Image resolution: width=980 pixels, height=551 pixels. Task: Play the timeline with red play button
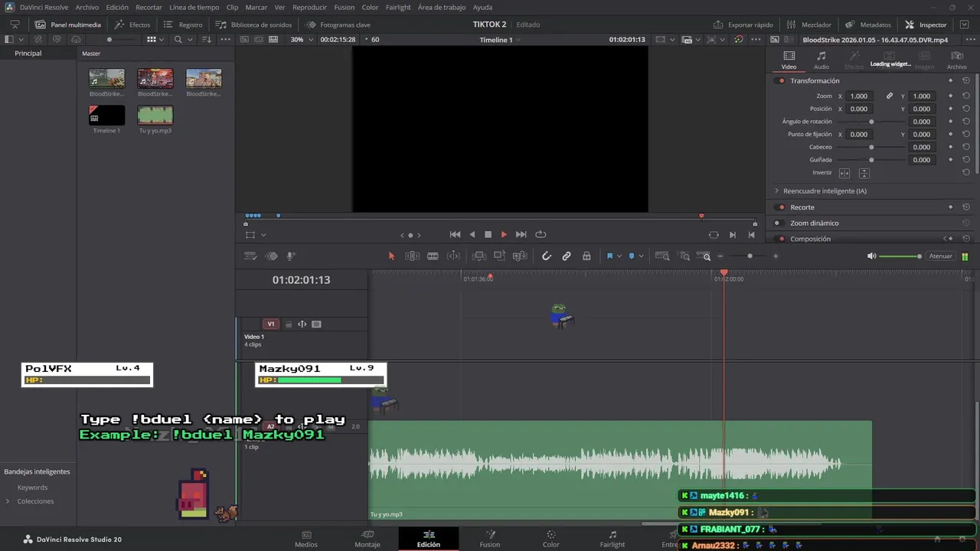point(504,235)
